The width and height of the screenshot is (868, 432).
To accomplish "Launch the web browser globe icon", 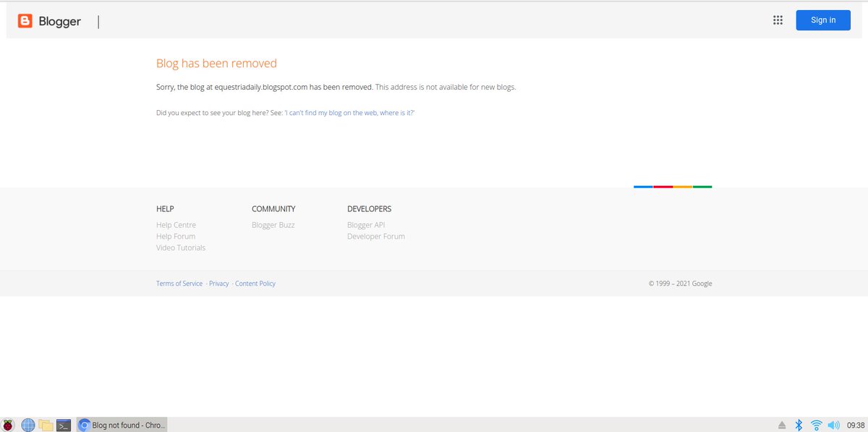I will 28,425.
